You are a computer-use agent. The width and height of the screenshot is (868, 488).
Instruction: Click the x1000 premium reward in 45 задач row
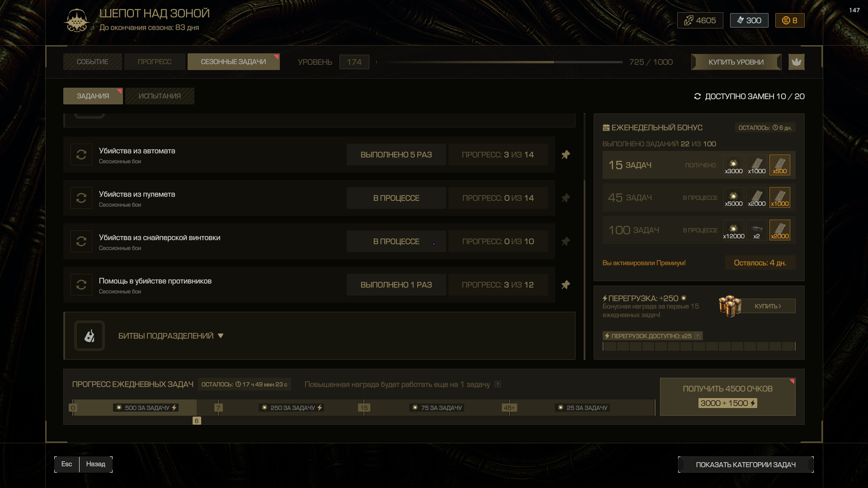click(780, 197)
